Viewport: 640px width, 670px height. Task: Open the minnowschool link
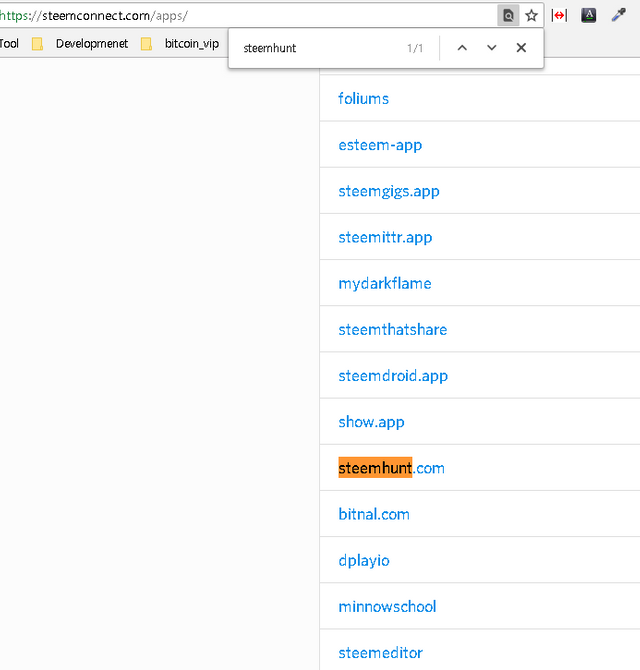(x=388, y=607)
